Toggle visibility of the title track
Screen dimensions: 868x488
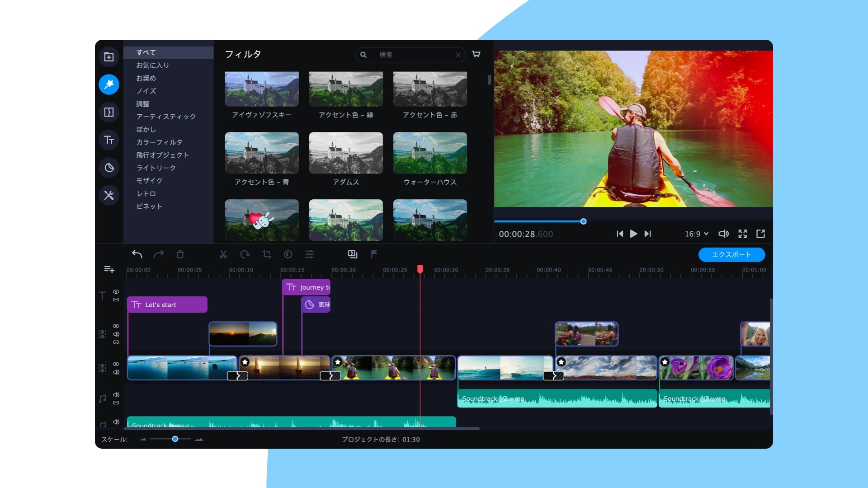coord(116,291)
